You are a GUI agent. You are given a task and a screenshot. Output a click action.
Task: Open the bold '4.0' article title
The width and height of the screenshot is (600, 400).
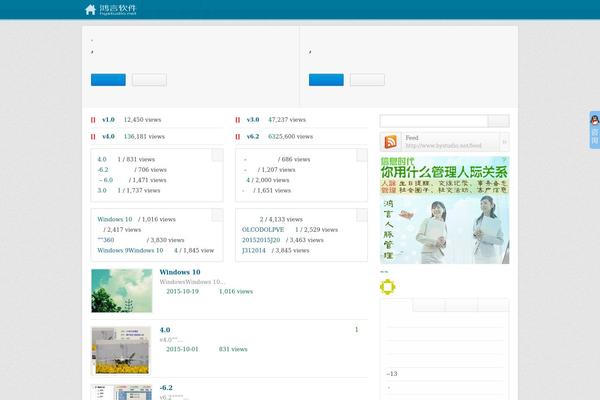coord(165,330)
